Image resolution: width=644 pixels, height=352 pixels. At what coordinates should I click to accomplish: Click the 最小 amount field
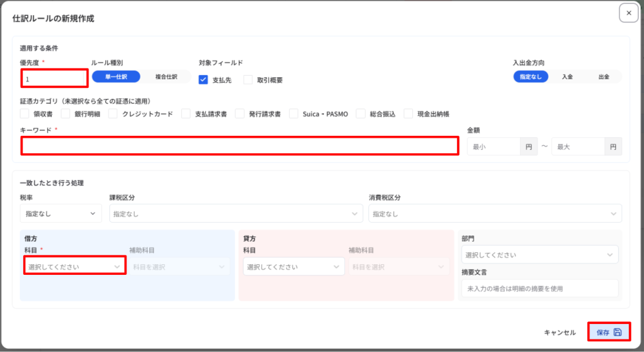click(x=494, y=146)
